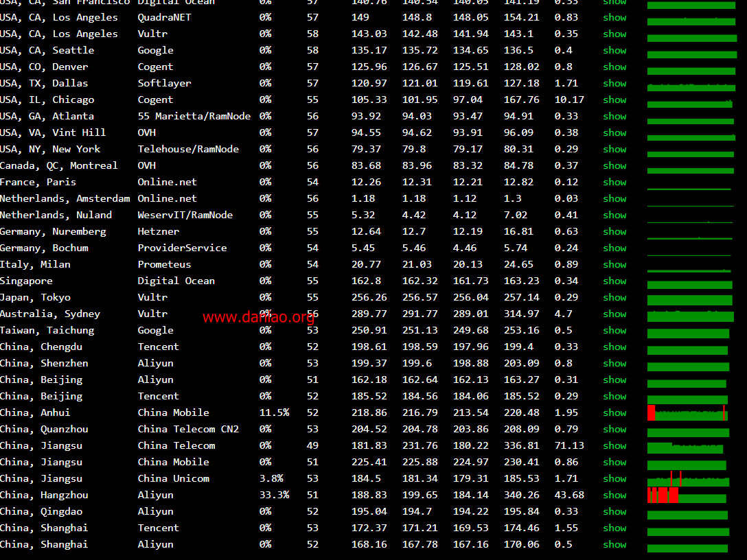Screen dimensions: 747x560
Task: Click the '71.13' deviation value
Action: click(569, 445)
